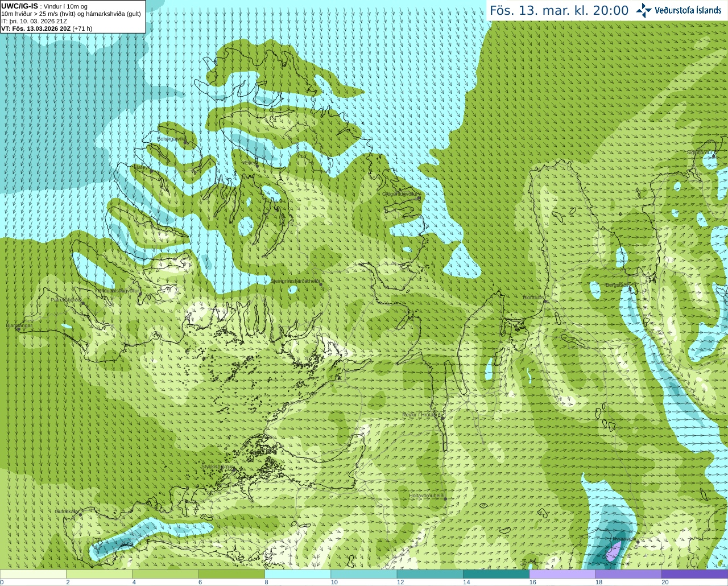Click the date label Fös. 13. mar. kl. 20:00
728x586 pixels.
point(559,11)
